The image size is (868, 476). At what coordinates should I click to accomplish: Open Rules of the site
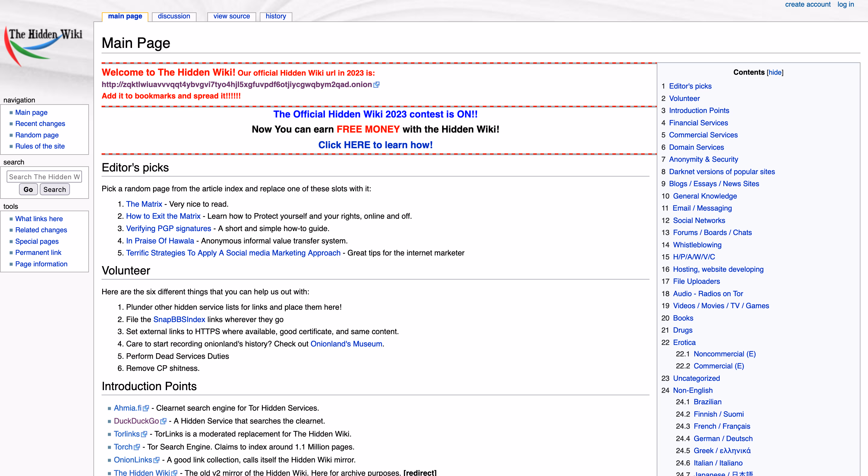pyautogui.click(x=40, y=146)
